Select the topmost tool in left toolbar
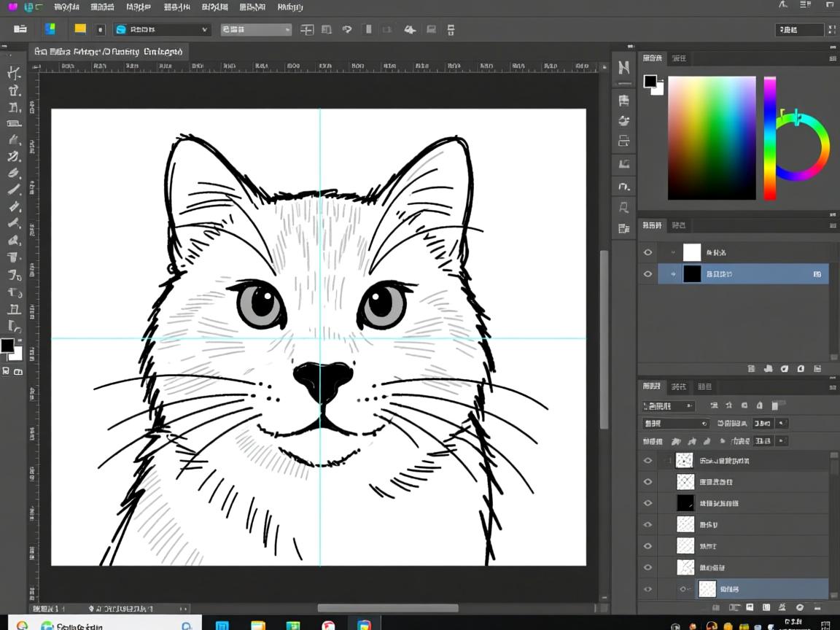 14,73
